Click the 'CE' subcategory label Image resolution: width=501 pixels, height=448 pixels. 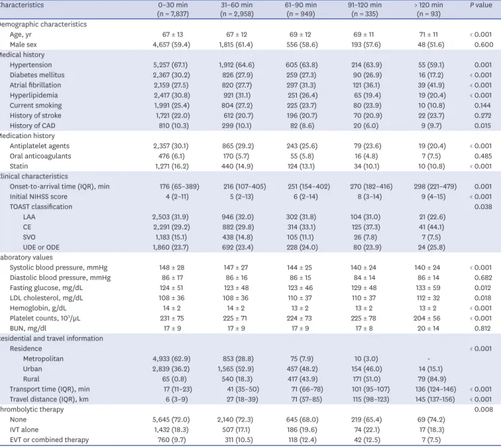pyautogui.click(x=27, y=227)
